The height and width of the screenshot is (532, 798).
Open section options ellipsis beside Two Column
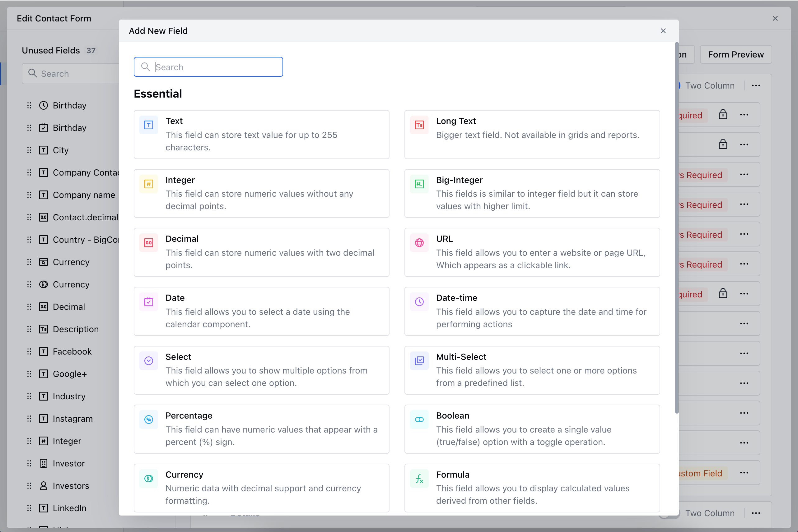click(756, 85)
